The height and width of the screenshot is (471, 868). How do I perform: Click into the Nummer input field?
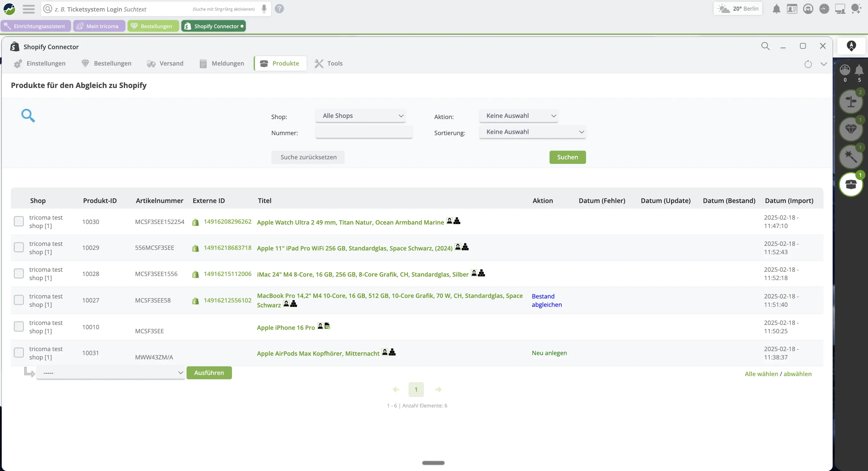tap(364, 132)
